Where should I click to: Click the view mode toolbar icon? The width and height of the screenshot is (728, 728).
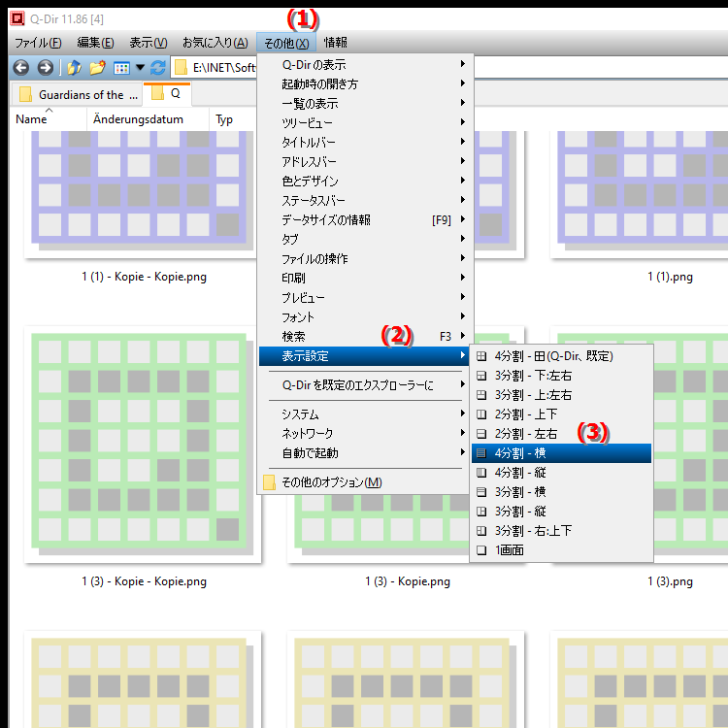point(121,68)
